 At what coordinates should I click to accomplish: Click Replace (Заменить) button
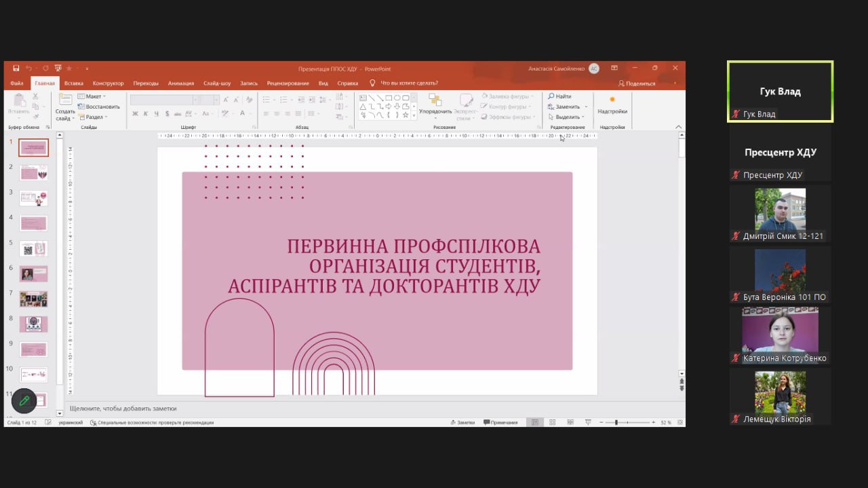coord(564,107)
